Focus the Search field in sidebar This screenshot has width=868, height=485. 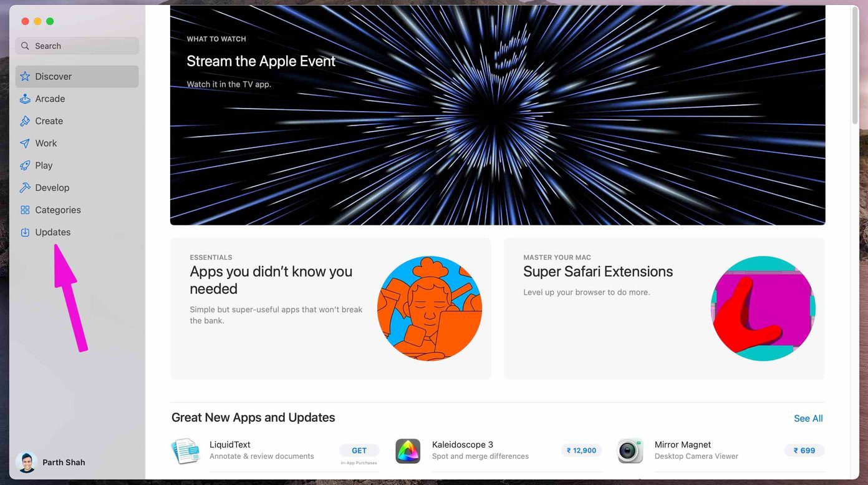point(77,46)
